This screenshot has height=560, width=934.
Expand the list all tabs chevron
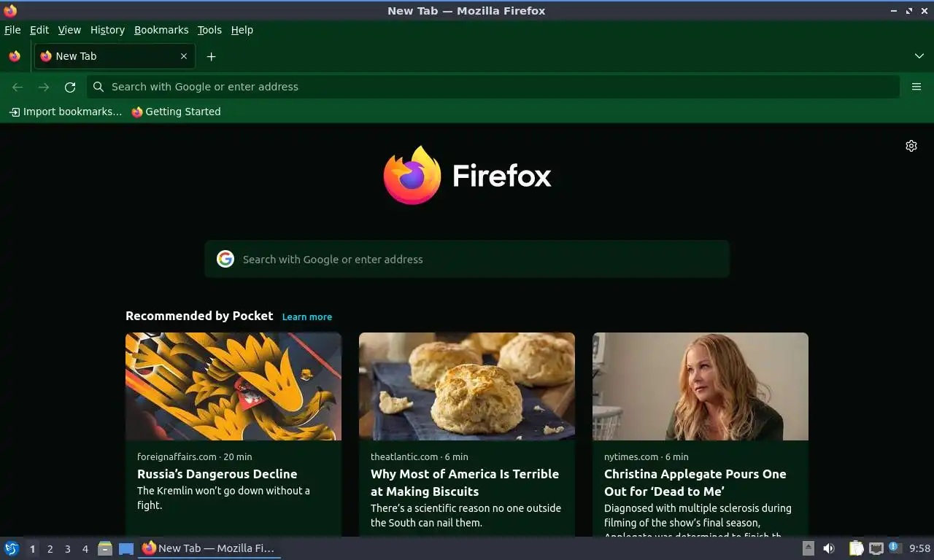click(x=919, y=56)
